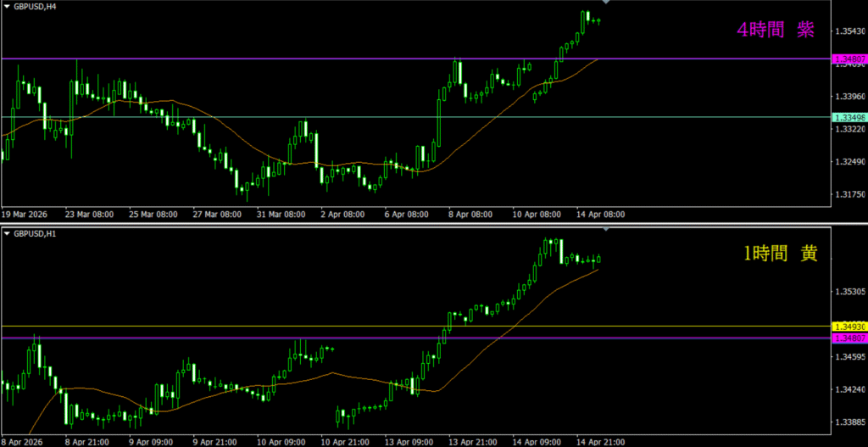Click the 1.31750 price scale label
The width and height of the screenshot is (868, 447).
pos(849,194)
